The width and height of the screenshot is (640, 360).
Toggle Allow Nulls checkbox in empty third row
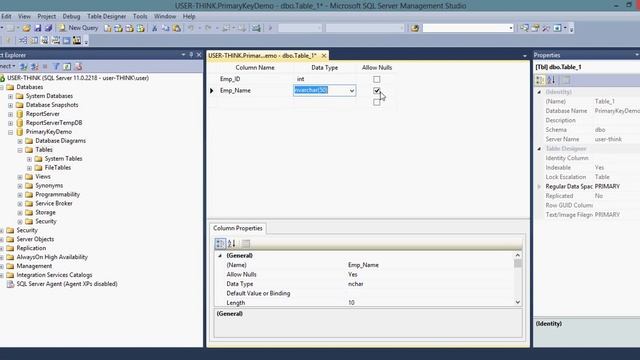coord(377,102)
